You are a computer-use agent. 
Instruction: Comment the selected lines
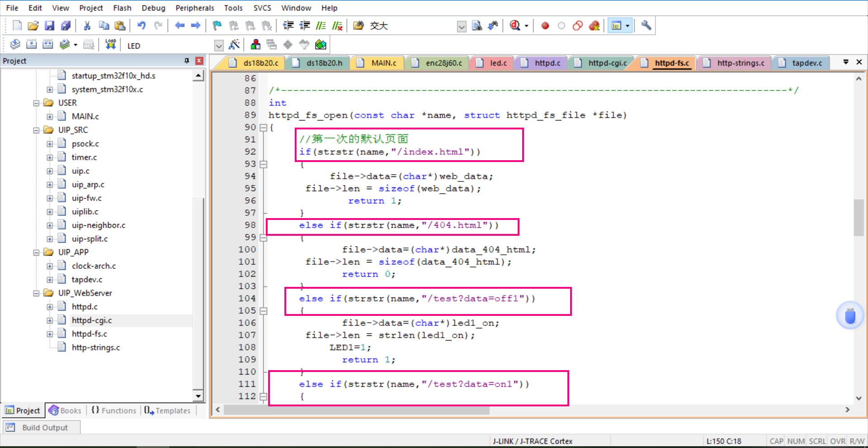[321, 26]
